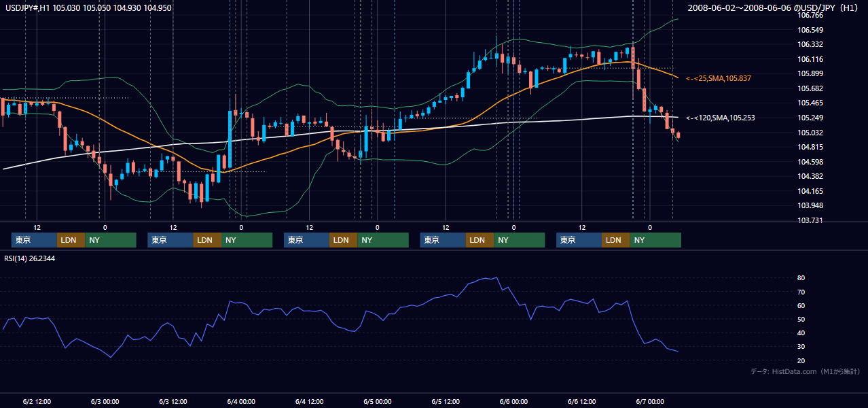Screen dimensions: 868x408
Task: Select the NY session block ending near 6/5 00:00
Action: click(383, 240)
